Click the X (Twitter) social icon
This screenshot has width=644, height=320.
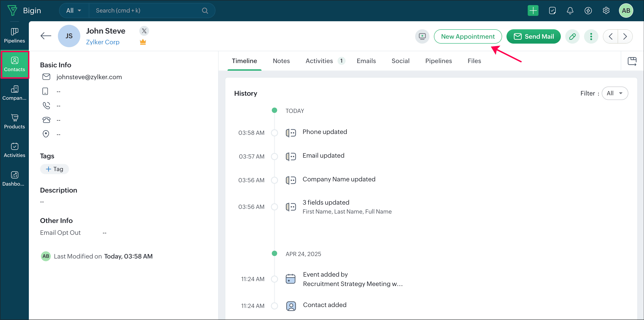click(144, 31)
